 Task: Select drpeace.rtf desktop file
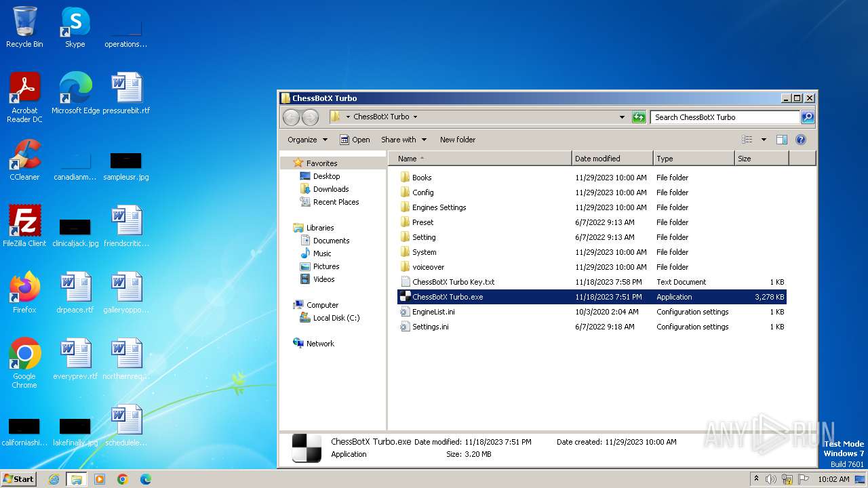[75, 292]
